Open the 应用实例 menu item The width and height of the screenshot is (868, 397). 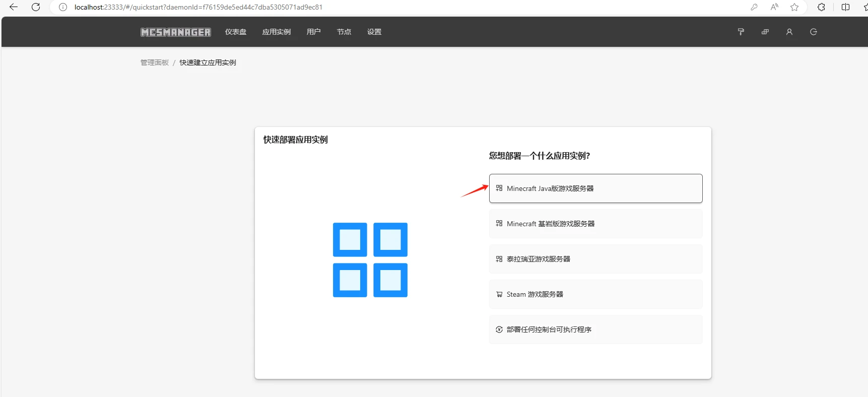coord(276,32)
